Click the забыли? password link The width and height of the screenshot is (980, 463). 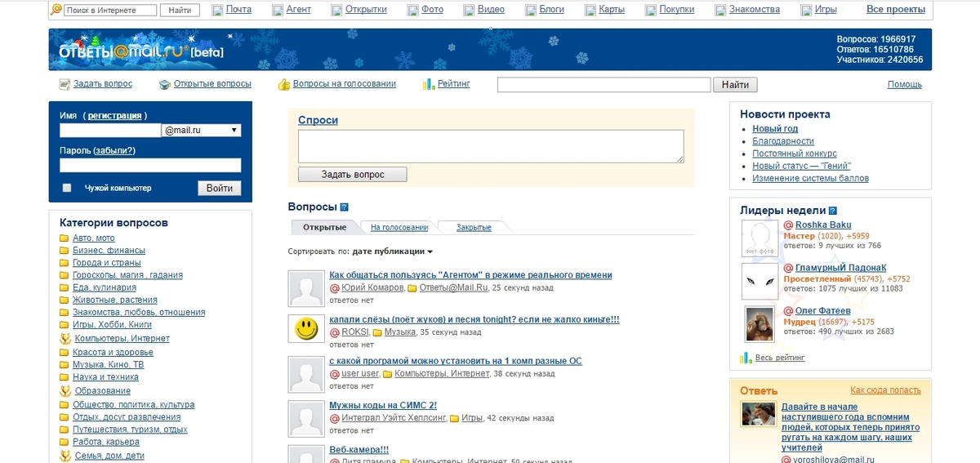(114, 151)
